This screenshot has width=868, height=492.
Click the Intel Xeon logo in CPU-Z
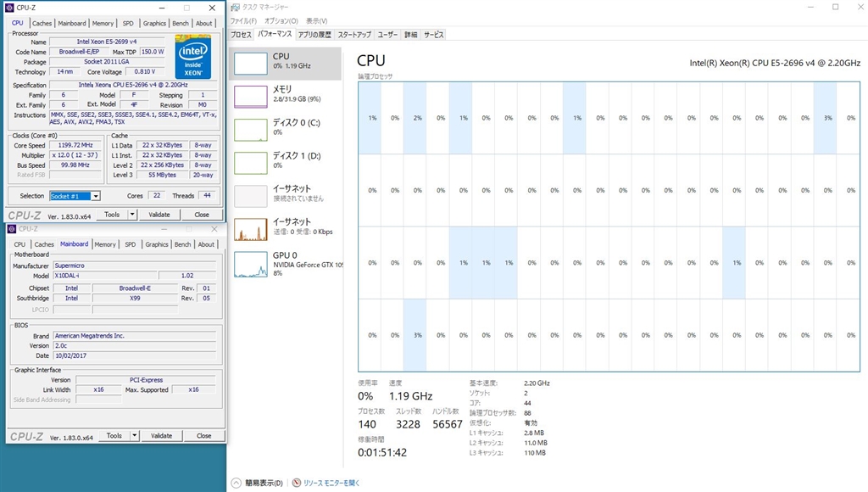(192, 57)
